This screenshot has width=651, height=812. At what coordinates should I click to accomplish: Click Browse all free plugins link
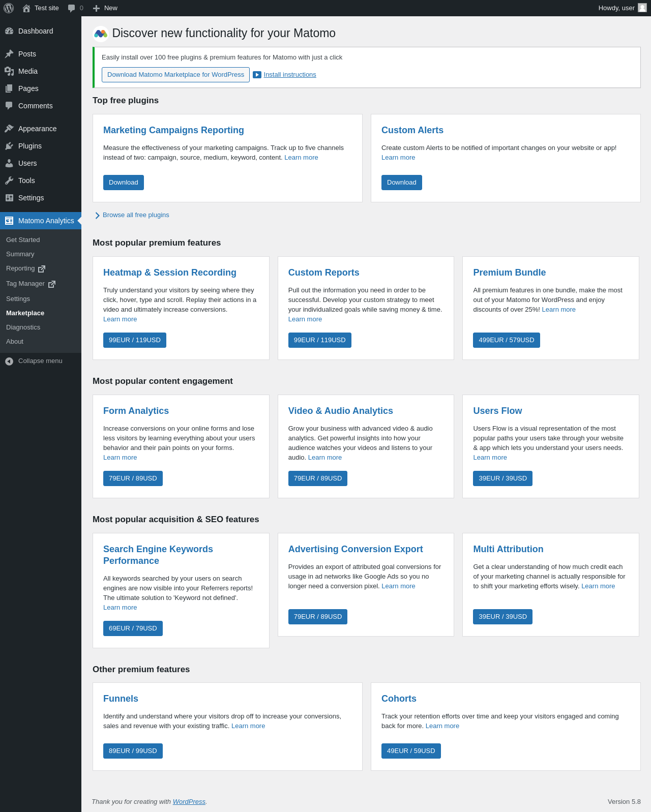(x=136, y=215)
